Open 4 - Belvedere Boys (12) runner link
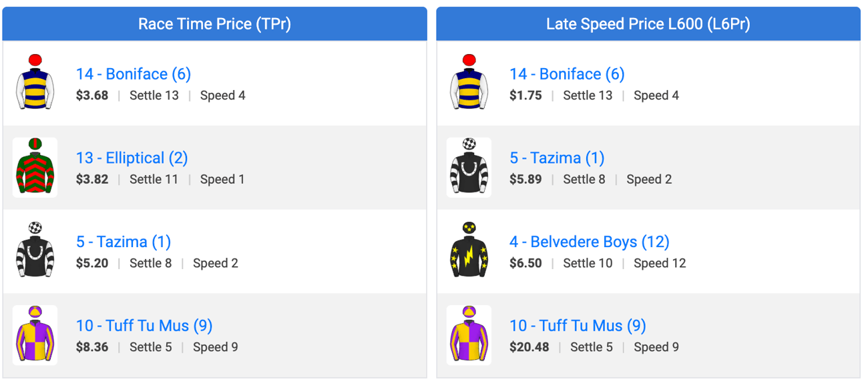Screen dimensions: 868x384 click(x=590, y=242)
